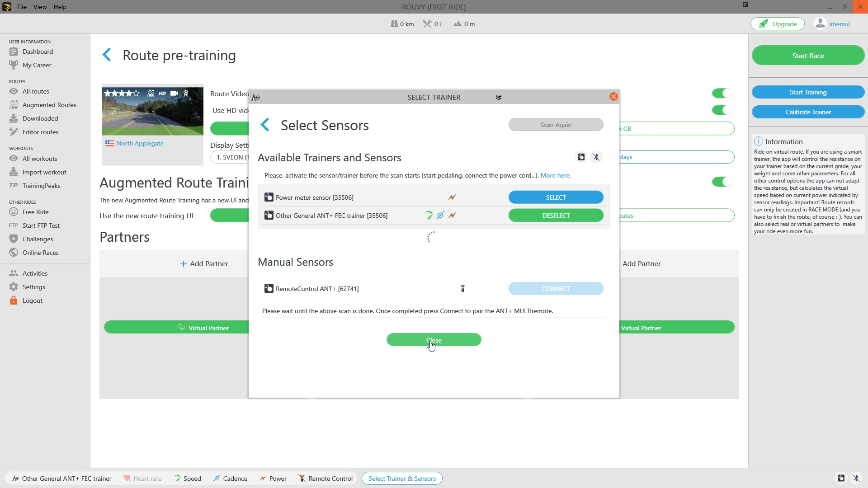
Task: Click Remote Control status item
Action: pyautogui.click(x=325, y=479)
